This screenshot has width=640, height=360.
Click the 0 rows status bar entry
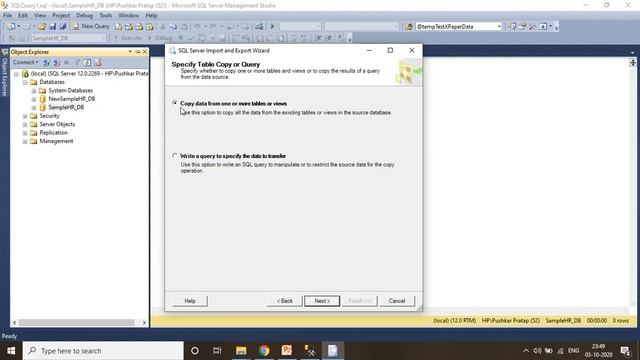point(620,320)
